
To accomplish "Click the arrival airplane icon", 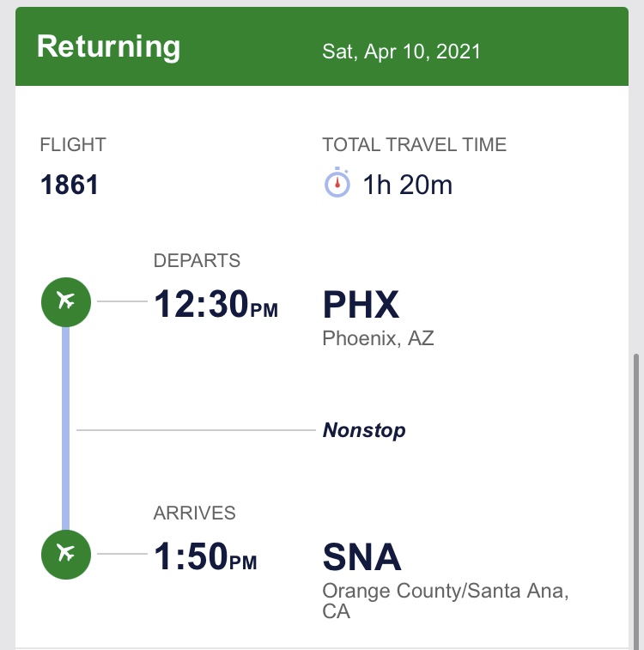I will pos(66,554).
